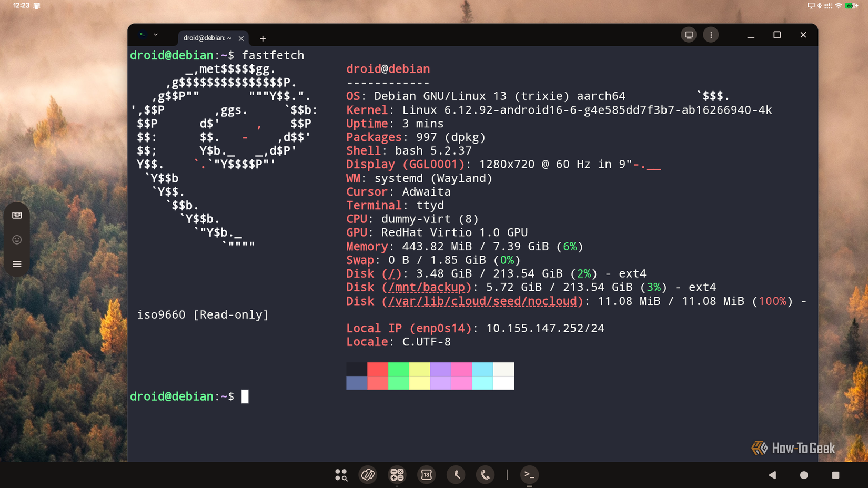Click the CPU value dummy-virt (8)
This screenshot has width=868, height=488.
tap(430, 219)
